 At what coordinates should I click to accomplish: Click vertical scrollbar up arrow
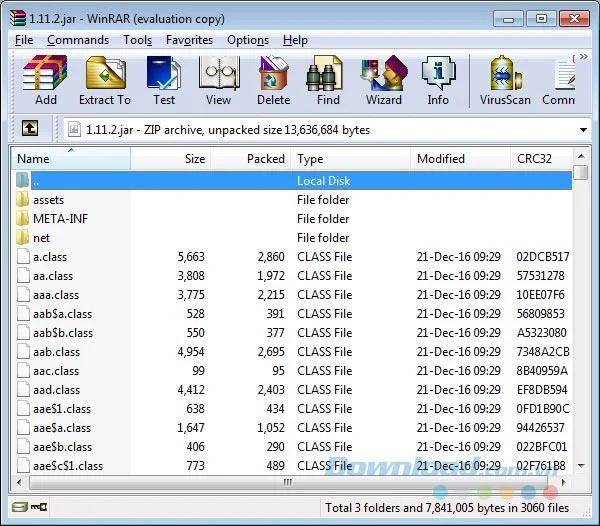[581, 156]
